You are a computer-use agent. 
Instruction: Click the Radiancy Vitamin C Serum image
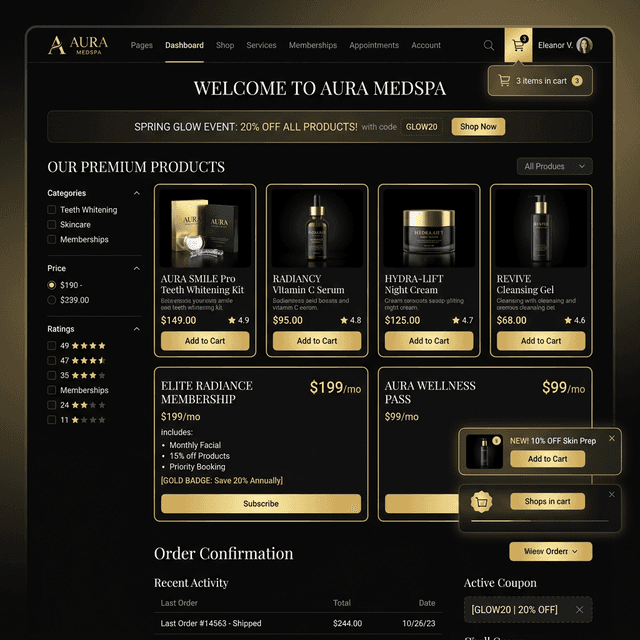317,228
